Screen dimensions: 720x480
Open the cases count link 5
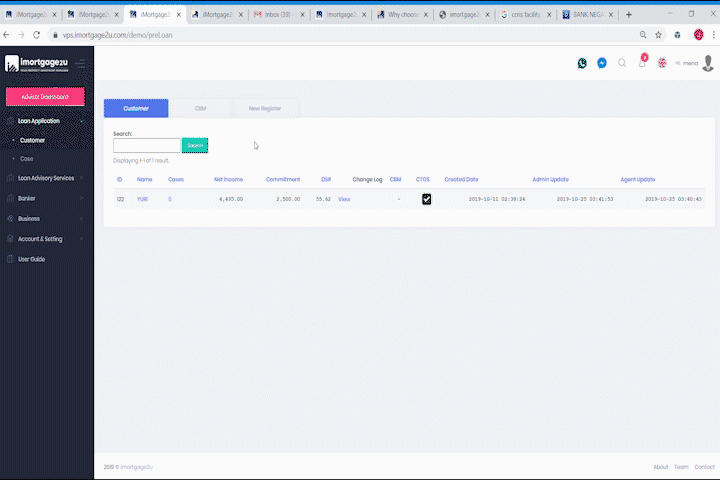[169, 199]
